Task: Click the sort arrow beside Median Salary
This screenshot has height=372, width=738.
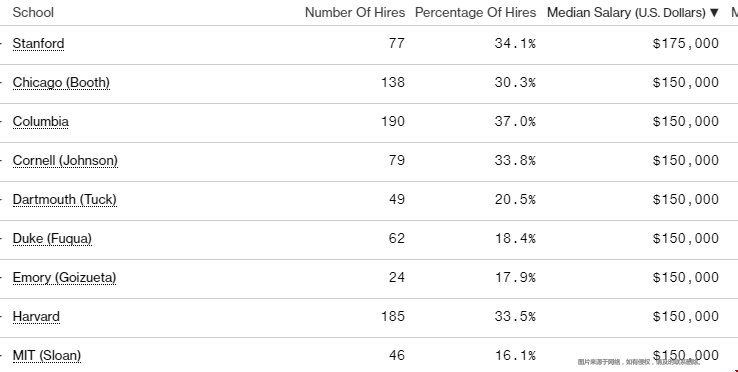Action: coord(714,13)
